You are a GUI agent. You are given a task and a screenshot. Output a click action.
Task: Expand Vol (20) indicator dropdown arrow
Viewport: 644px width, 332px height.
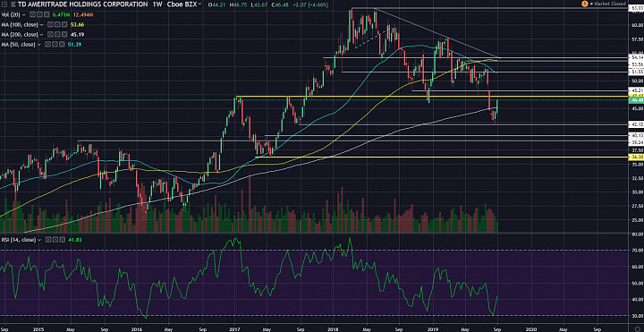coord(24,15)
